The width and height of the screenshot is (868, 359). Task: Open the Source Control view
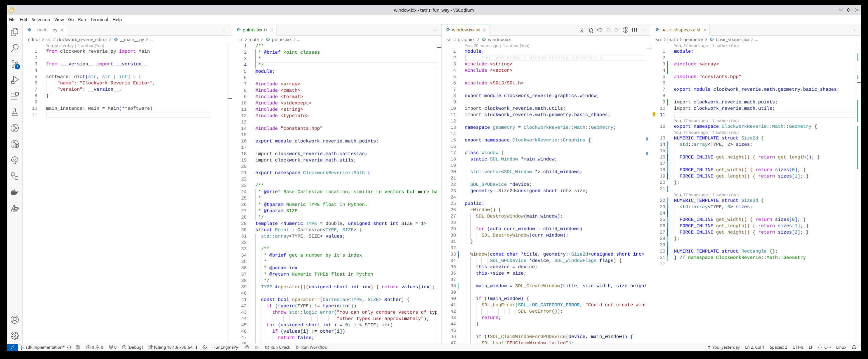coord(14,64)
